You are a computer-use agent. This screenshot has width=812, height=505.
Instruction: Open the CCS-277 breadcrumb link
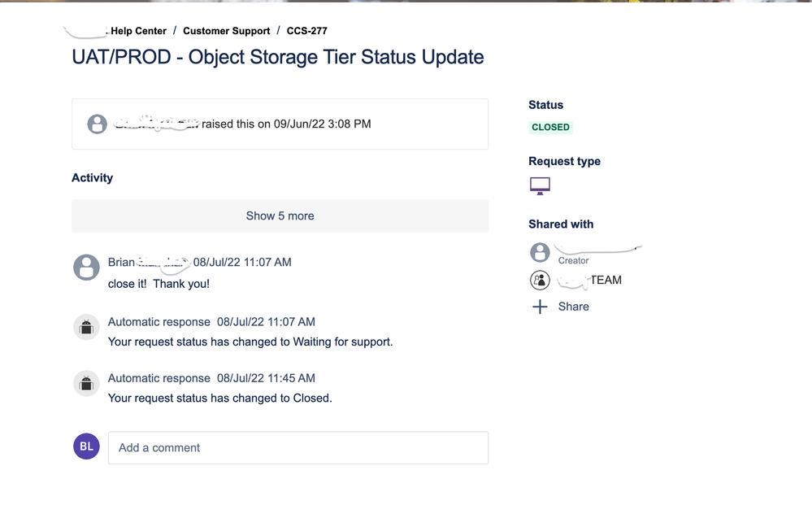pyautogui.click(x=307, y=31)
